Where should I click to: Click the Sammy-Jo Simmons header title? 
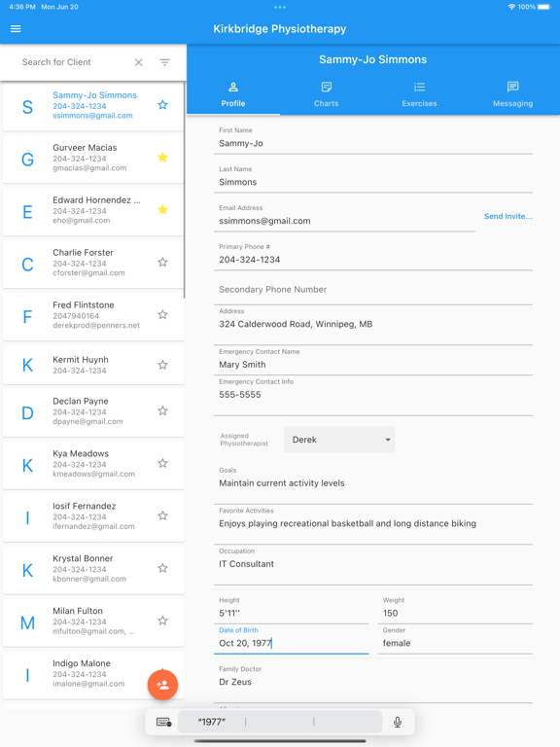pyautogui.click(x=373, y=59)
